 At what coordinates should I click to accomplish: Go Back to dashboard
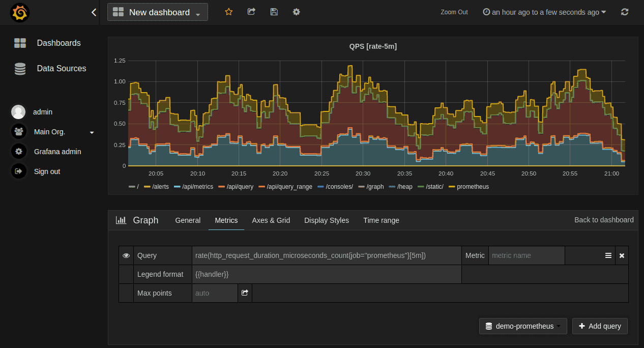604,220
